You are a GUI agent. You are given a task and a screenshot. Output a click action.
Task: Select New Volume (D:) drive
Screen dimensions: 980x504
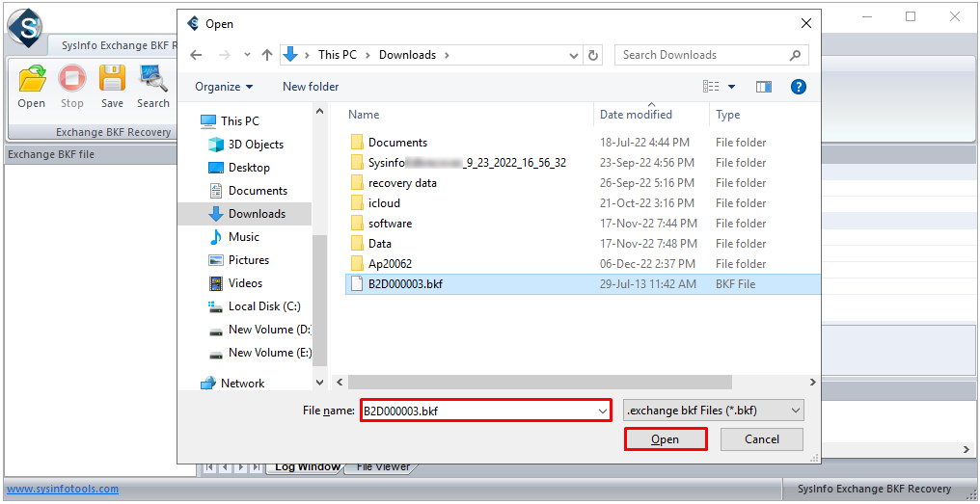tap(269, 330)
